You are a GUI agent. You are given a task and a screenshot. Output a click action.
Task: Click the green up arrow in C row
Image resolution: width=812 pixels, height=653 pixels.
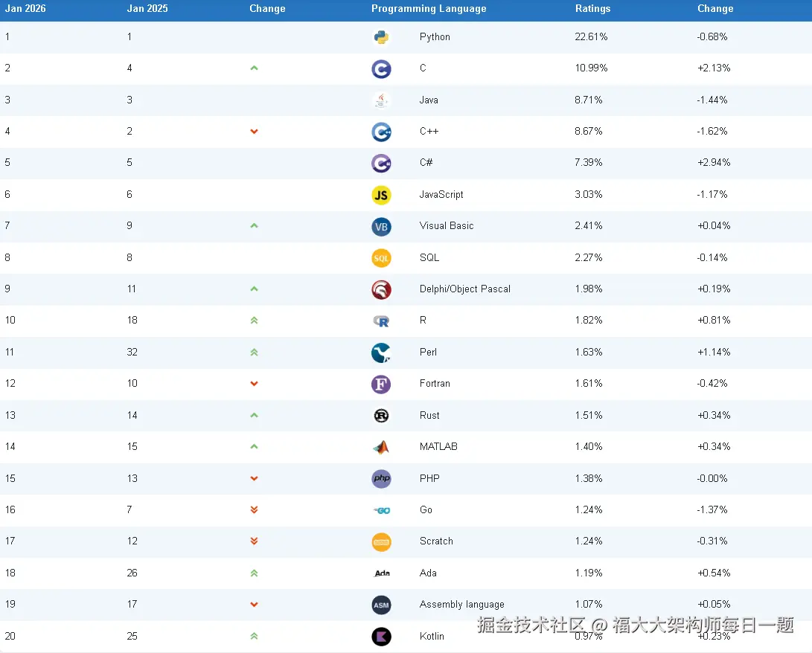coord(254,68)
